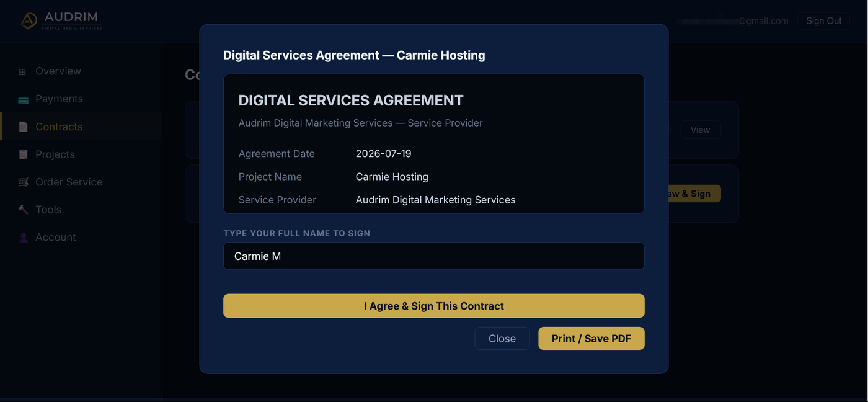Image resolution: width=868 pixels, height=402 pixels.
Task: Click the Order Service cart icon
Action: (x=23, y=182)
